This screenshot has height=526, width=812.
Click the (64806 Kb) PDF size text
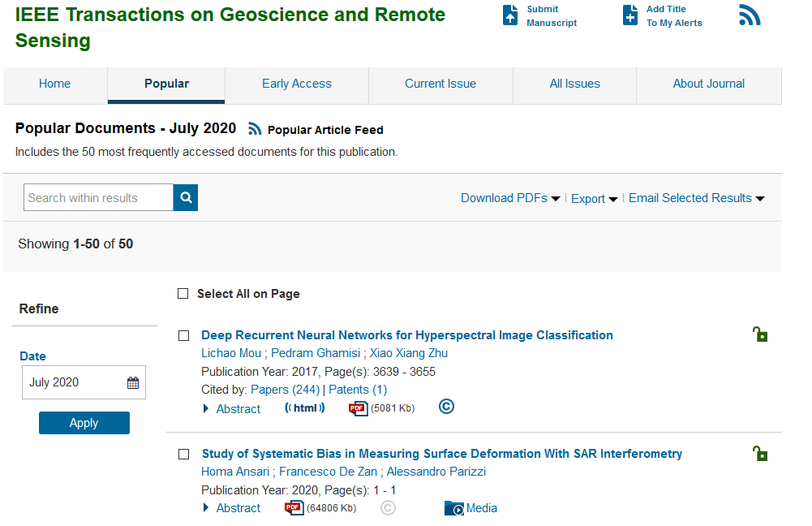click(332, 508)
